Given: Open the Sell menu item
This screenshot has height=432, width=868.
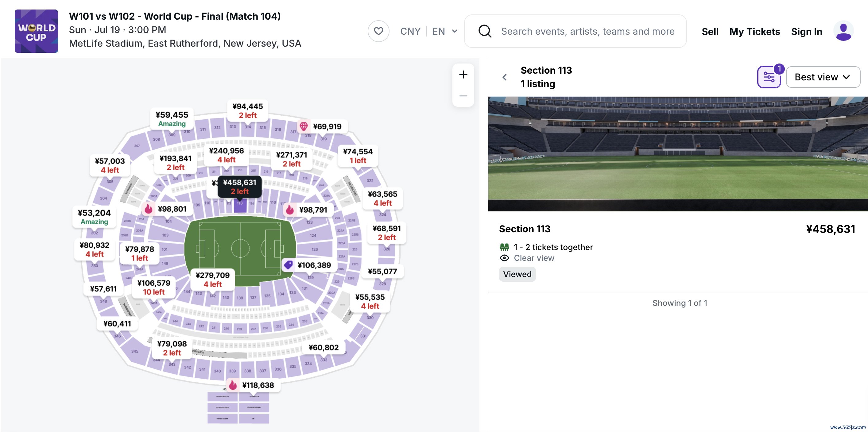Looking at the screenshot, I should pyautogui.click(x=710, y=32).
